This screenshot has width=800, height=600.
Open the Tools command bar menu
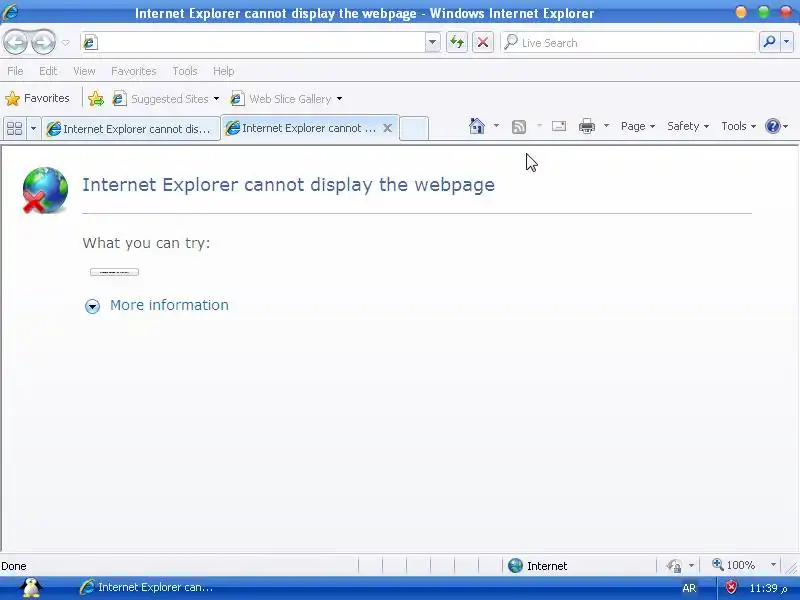coord(738,126)
